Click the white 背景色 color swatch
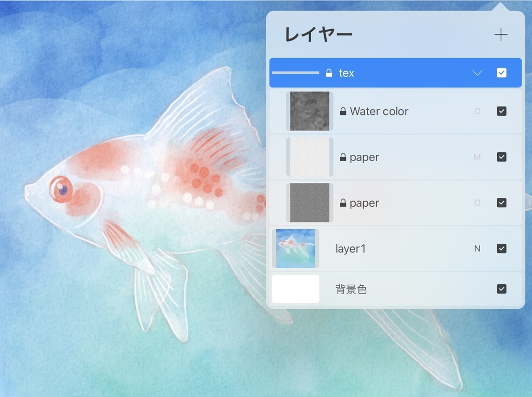The image size is (532, 397). [295, 289]
